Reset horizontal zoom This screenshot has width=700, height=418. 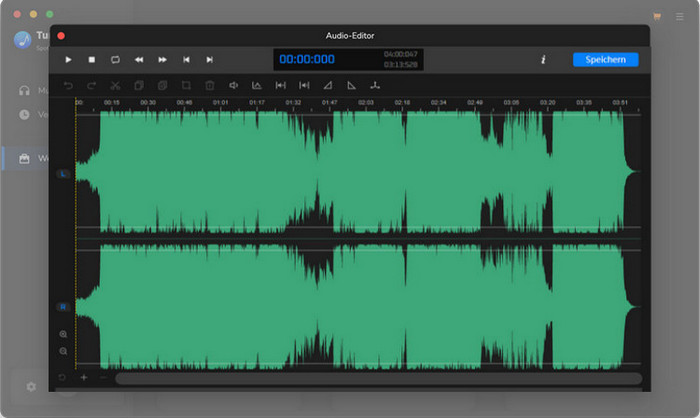coord(62,377)
